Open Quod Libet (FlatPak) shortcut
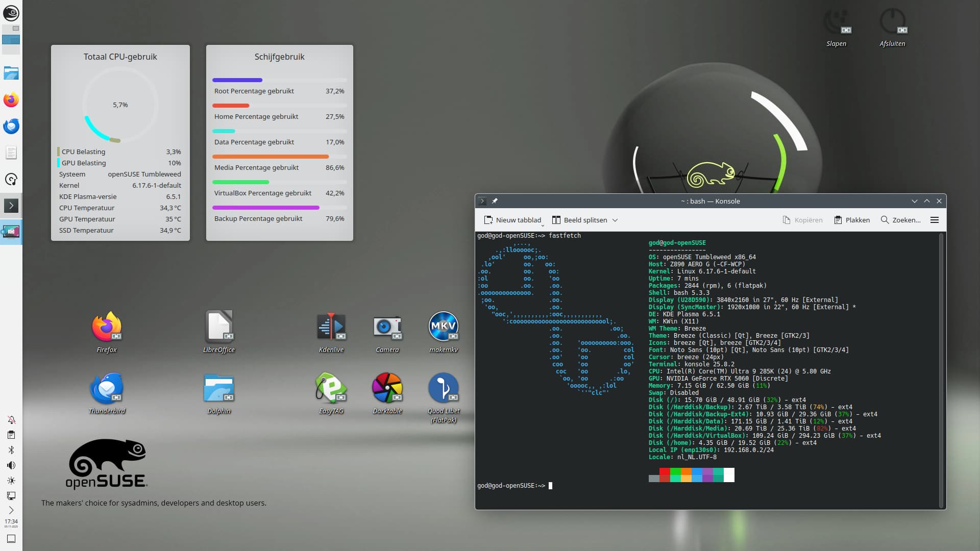Screen dimensions: 980x551 coord(443,388)
